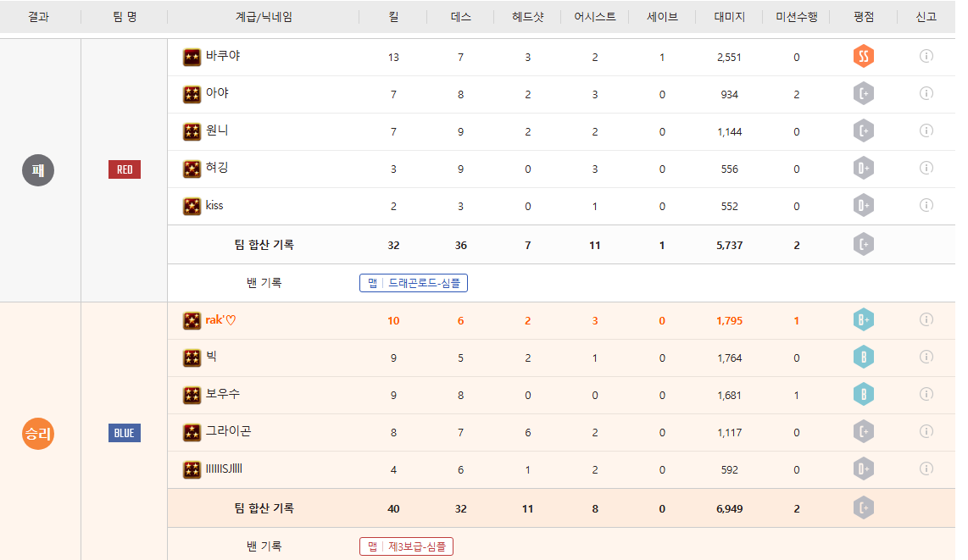Click the SS grade badge for 바쿠야

pyautogui.click(x=863, y=57)
